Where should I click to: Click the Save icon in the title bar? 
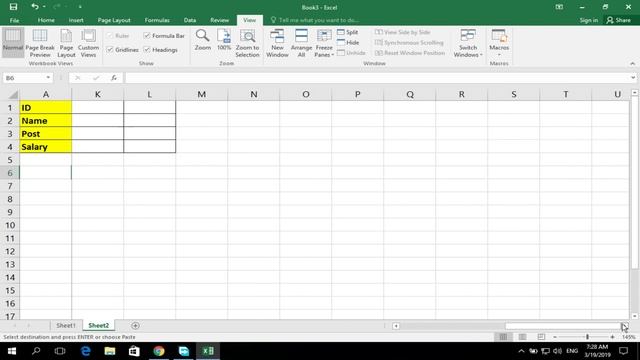point(13,7)
